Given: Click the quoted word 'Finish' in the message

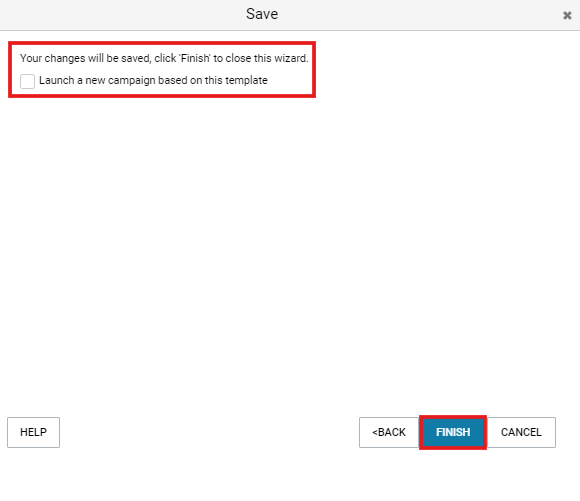Looking at the screenshot, I should tap(195, 58).
